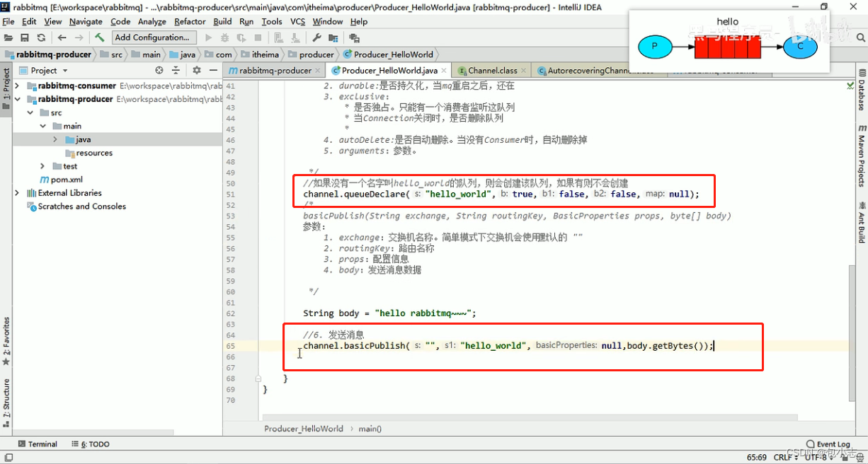Click the itheima breadcrumb in navigation bar
The width and height of the screenshot is (868, 464).
point(258,54)
